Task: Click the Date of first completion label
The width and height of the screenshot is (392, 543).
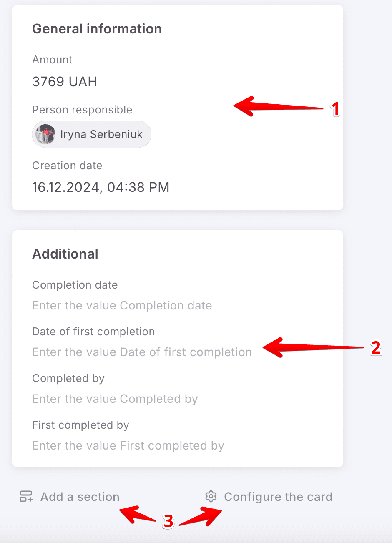Action: coord(93,332)
